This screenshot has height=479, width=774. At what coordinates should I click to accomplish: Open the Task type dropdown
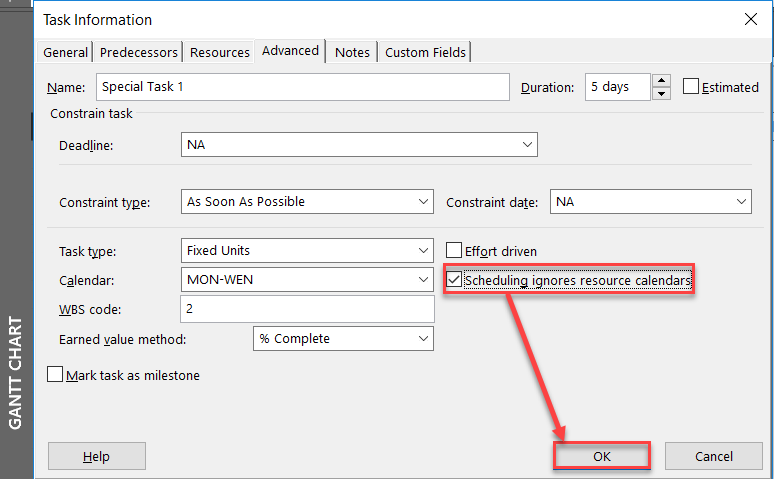(x=423, y=251)
